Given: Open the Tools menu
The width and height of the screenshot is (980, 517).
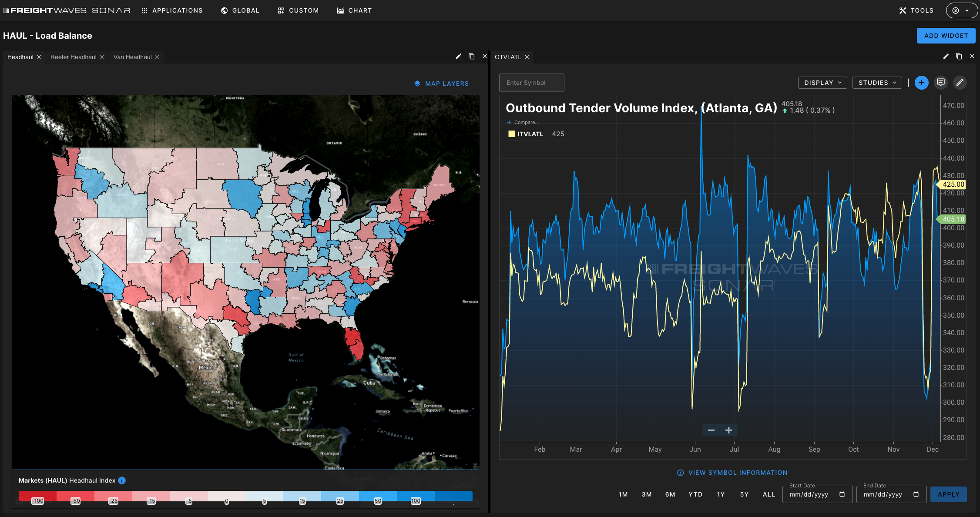Looking at the screenshot, I should pos(916,10).
